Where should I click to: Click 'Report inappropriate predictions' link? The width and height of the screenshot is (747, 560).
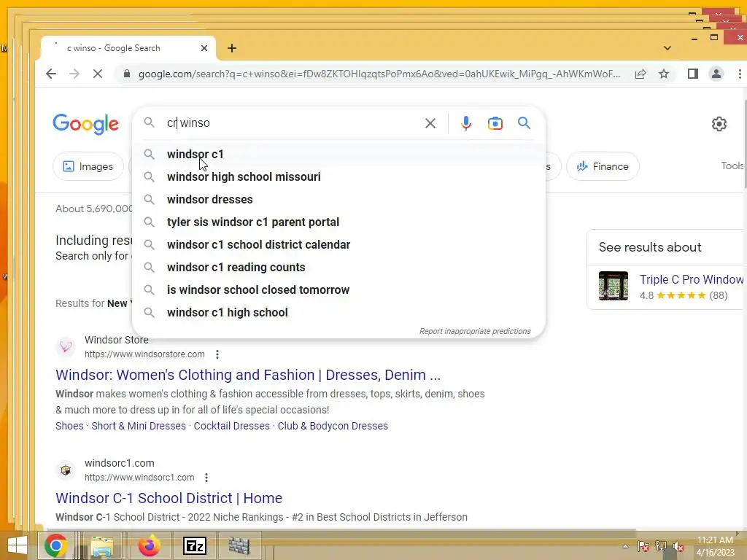click(474, 332)
